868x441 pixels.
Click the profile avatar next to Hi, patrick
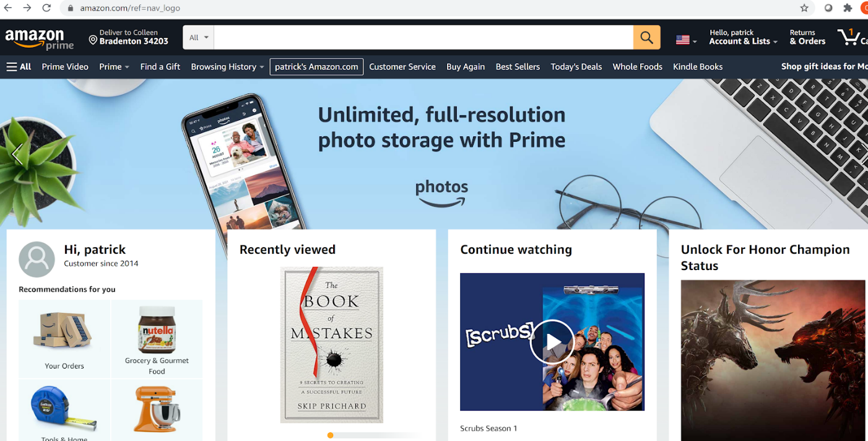click(x=37, y=260)
